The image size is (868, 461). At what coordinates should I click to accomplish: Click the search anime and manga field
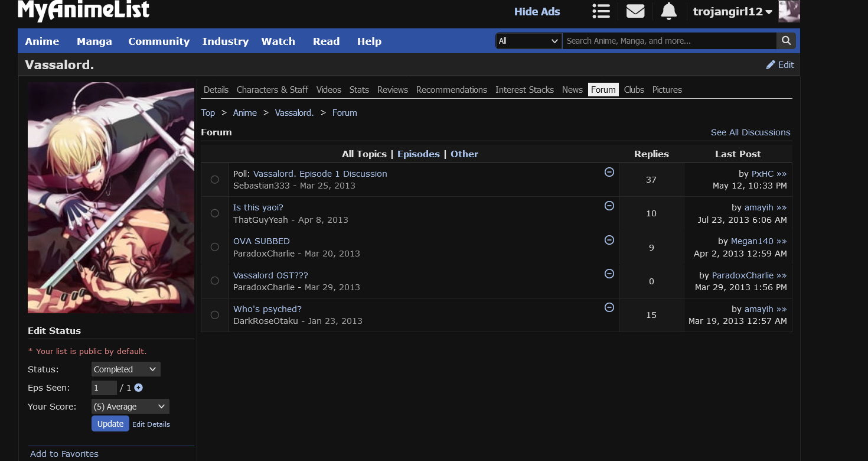(x=668, y=41)
